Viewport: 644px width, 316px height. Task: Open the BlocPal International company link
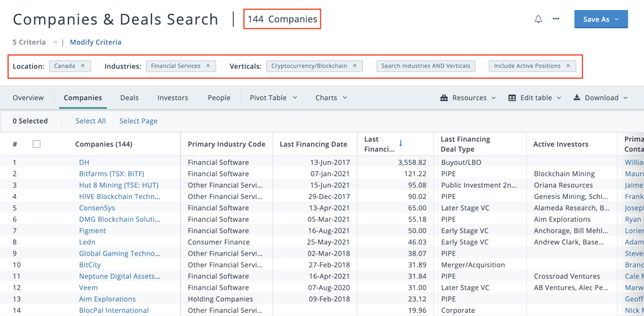(114, 310)
